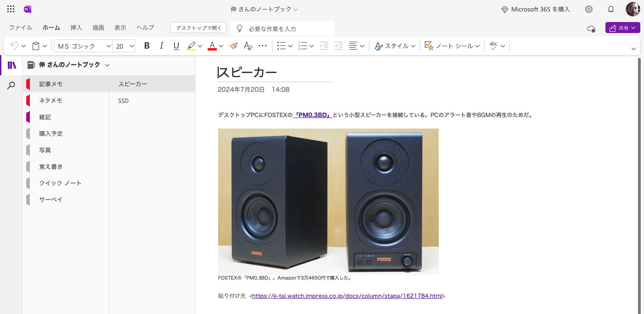Viewport: 644px width, 314px height.
Task: Click the Clear Formatting icon
Action: tap(248, 46)
